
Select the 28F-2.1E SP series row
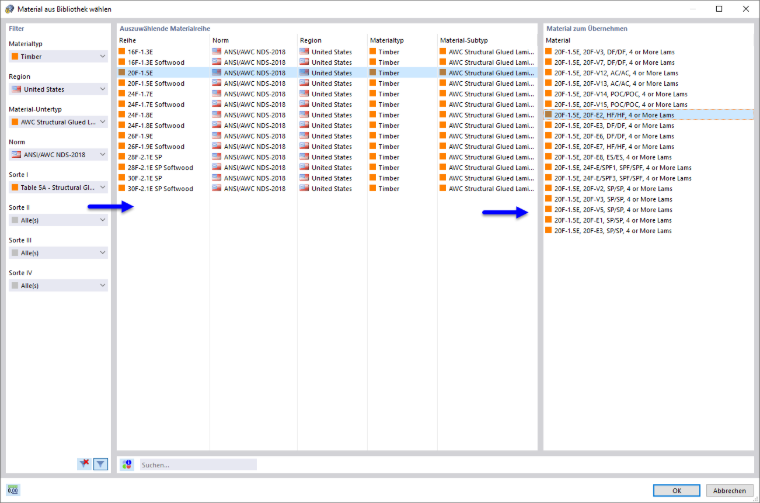328,157
